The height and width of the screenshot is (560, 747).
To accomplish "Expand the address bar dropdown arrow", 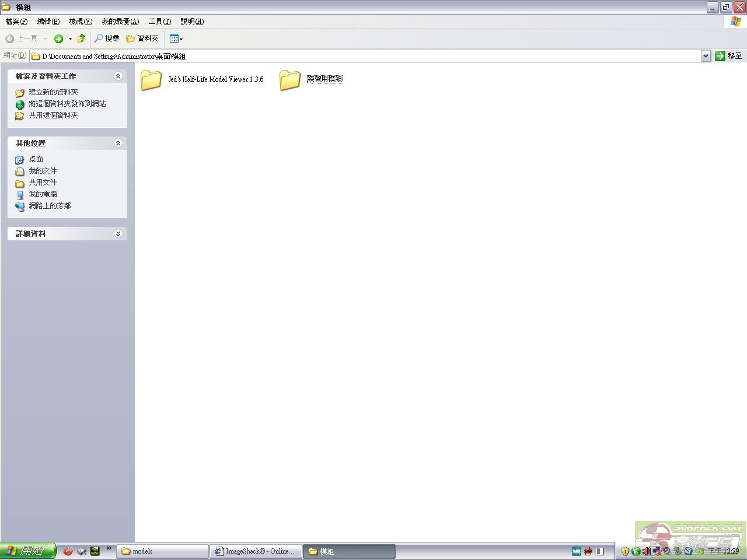I will point(706,56).
